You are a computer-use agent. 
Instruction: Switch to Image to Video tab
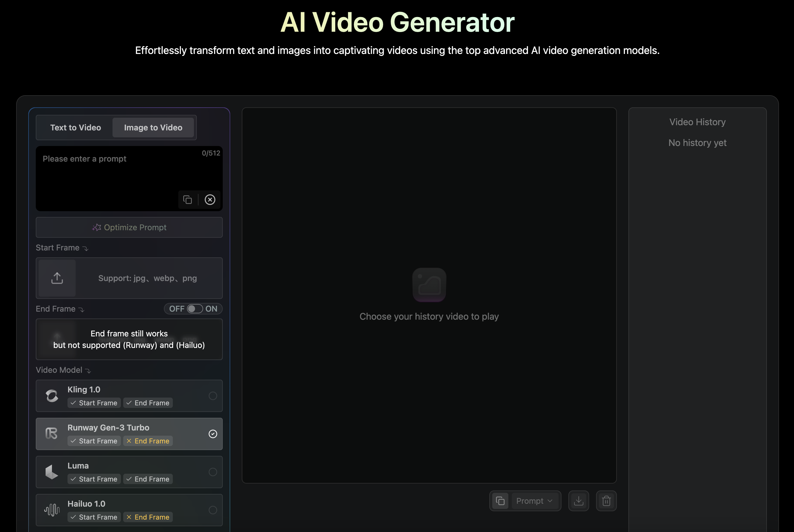(153, 127)
